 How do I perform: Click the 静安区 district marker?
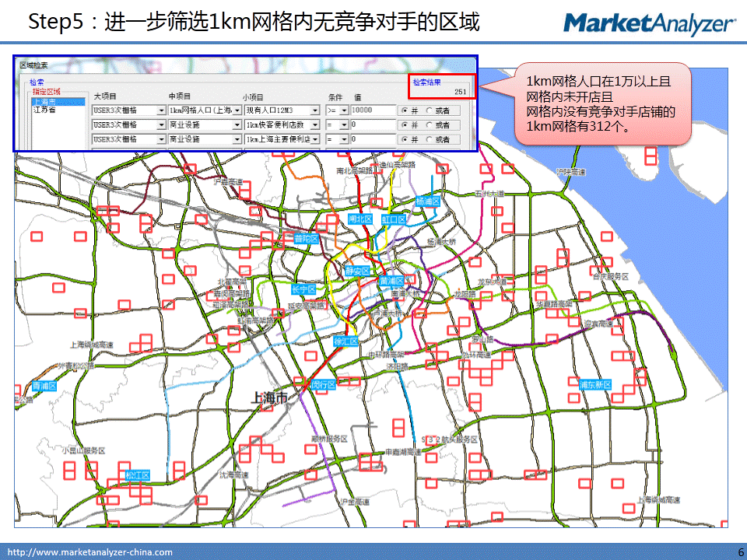[x=356, y=271]
